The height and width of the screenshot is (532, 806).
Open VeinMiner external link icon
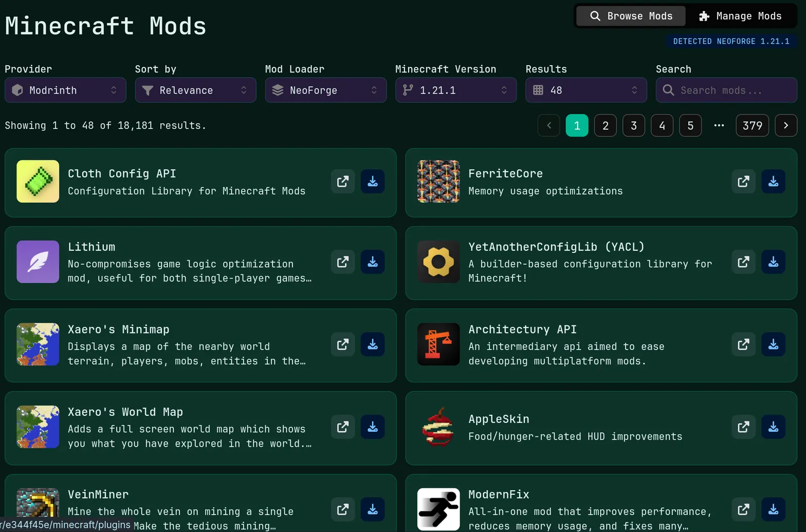tap(343, 509)
